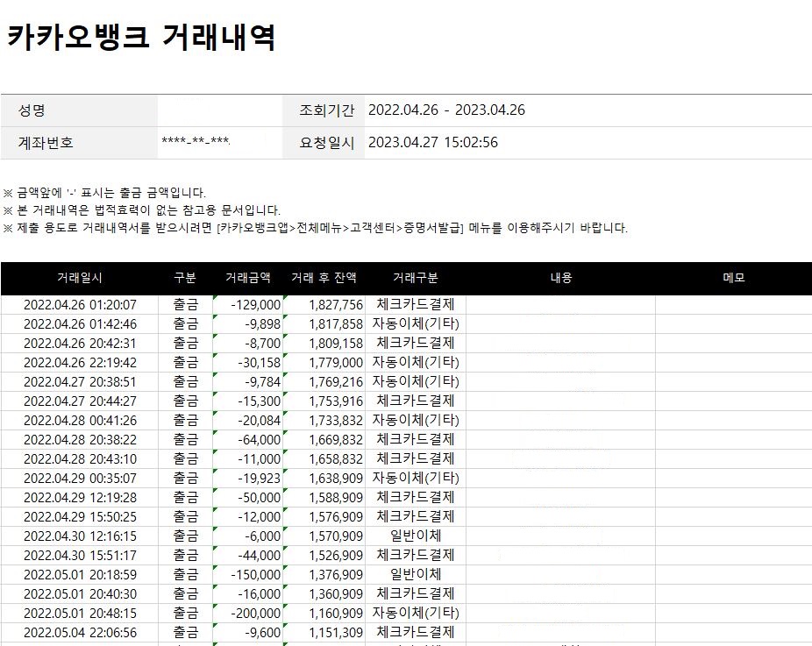Select amount cell -12,000
This screenshot has height=646, width=812.
click(247, 517)
